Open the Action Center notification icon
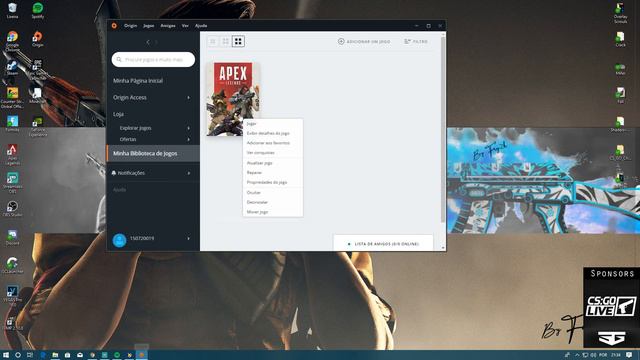Viewport: 640px width, 360px height. (629, 355)
